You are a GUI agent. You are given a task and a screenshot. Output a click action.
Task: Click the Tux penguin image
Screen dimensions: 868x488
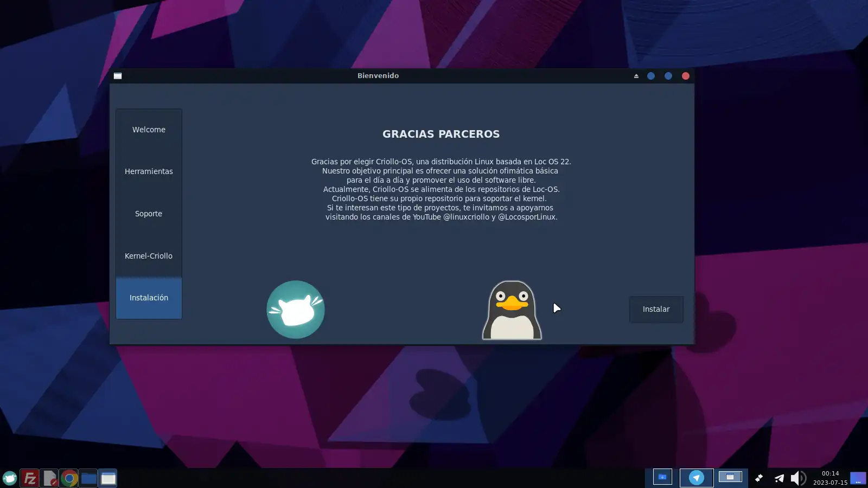pos(512,310)
